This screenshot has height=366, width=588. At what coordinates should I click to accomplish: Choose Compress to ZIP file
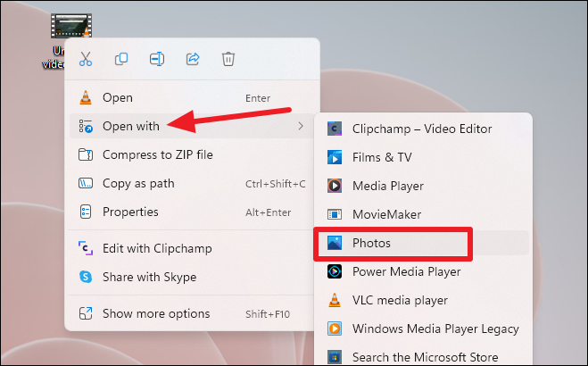192,154
